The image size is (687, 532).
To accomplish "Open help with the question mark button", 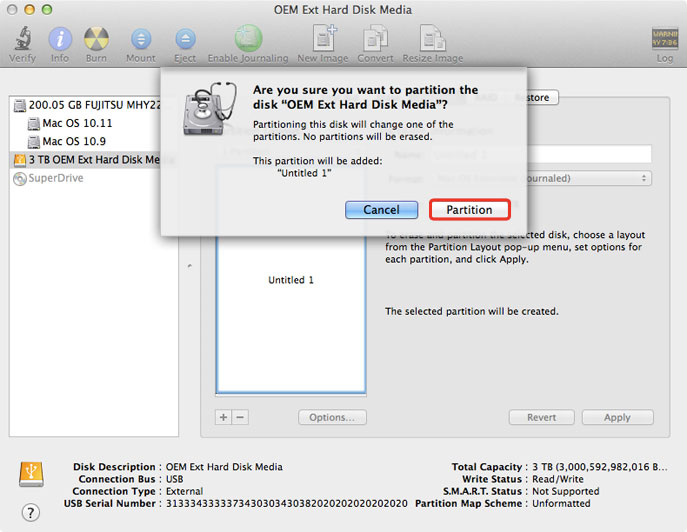I will tap(31, 513).
